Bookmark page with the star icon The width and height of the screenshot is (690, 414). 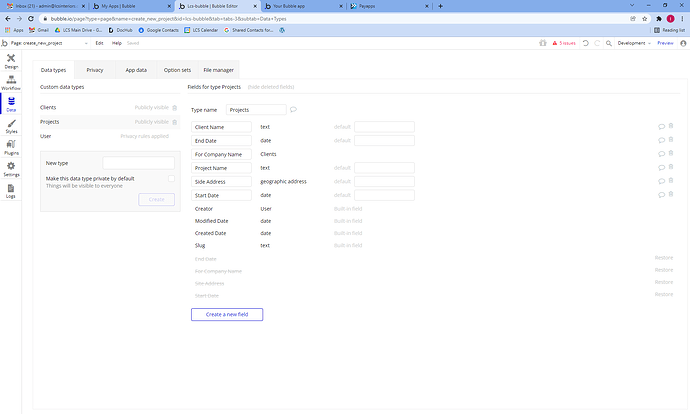[x=645, y=19]
